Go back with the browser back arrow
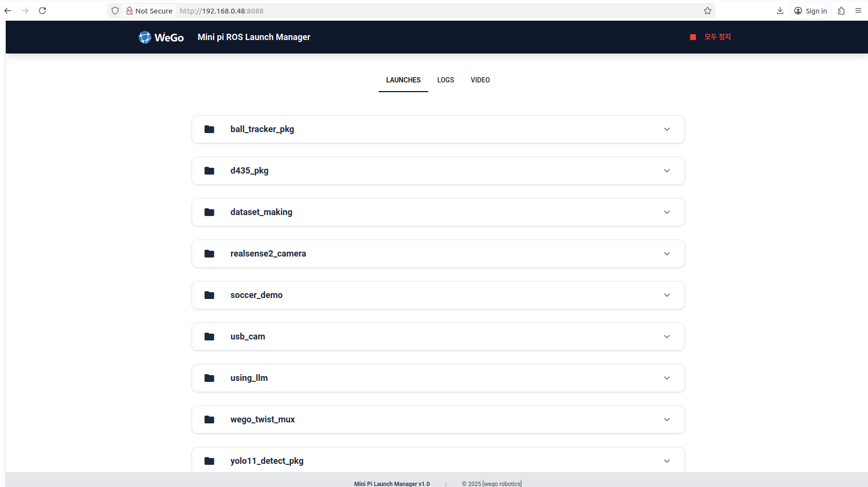This screenshot has height=487, width=868. point(8,11)
